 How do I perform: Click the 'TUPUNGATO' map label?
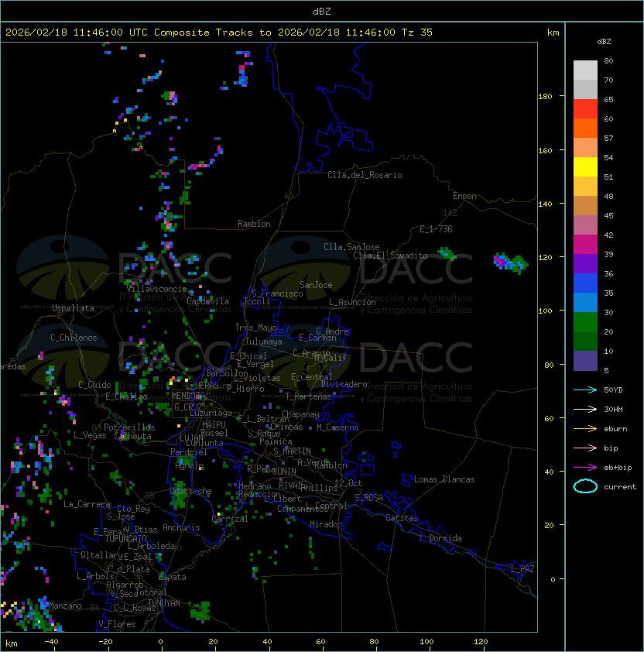tap(125, 538)
